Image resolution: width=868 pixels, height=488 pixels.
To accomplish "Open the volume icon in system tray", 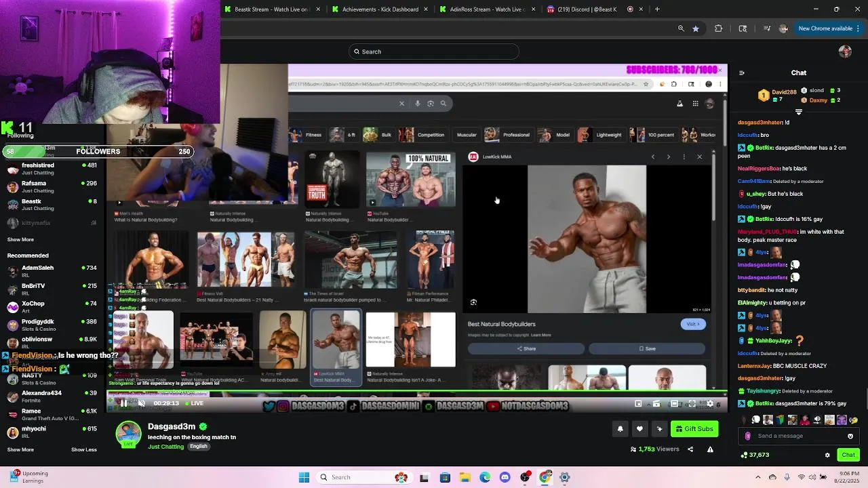I will pos(812,477).
